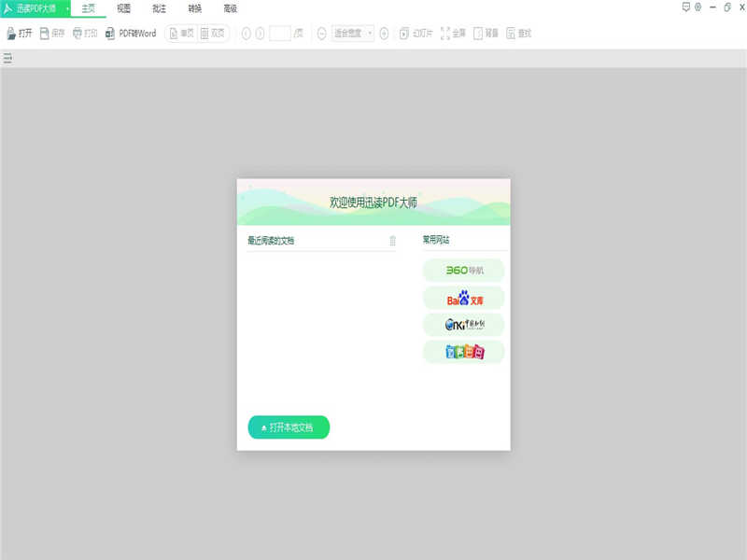Screen dimensions: 747x560
Task: Go to previous page arrow icon
Action: 247,34
